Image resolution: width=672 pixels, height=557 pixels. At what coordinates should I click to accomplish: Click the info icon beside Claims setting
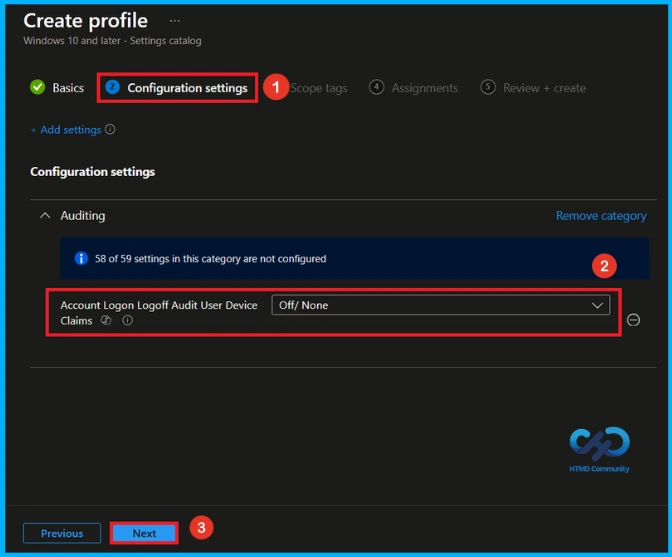point(127,320)
